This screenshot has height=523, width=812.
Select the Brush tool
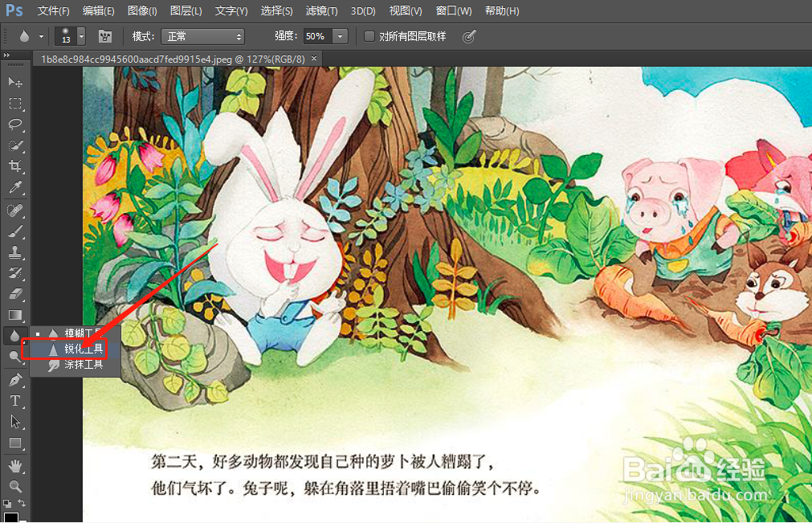[x=15, y=231]
